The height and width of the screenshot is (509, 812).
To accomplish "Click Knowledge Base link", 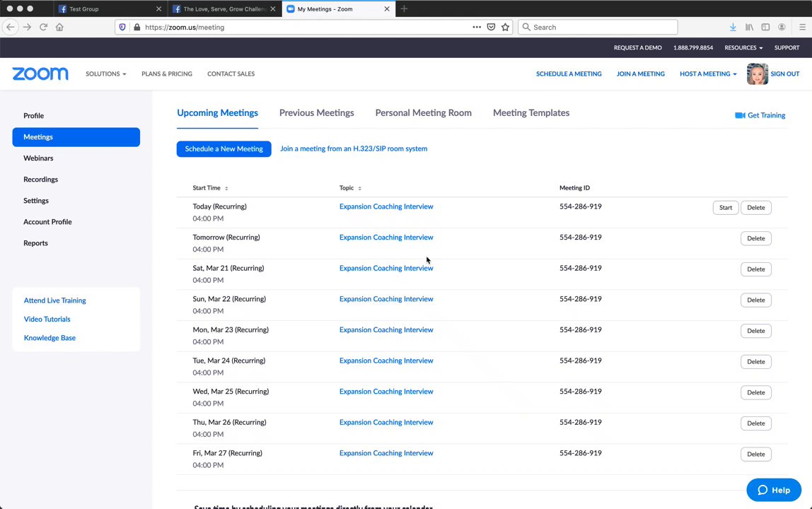I will point(50,338).
